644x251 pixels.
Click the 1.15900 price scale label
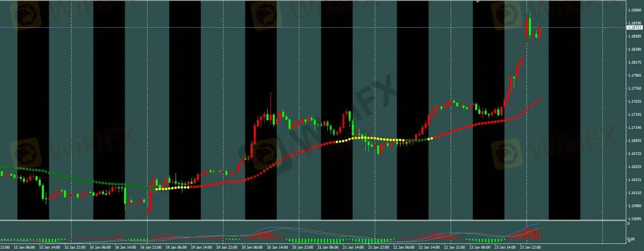[x=634, y=206]
